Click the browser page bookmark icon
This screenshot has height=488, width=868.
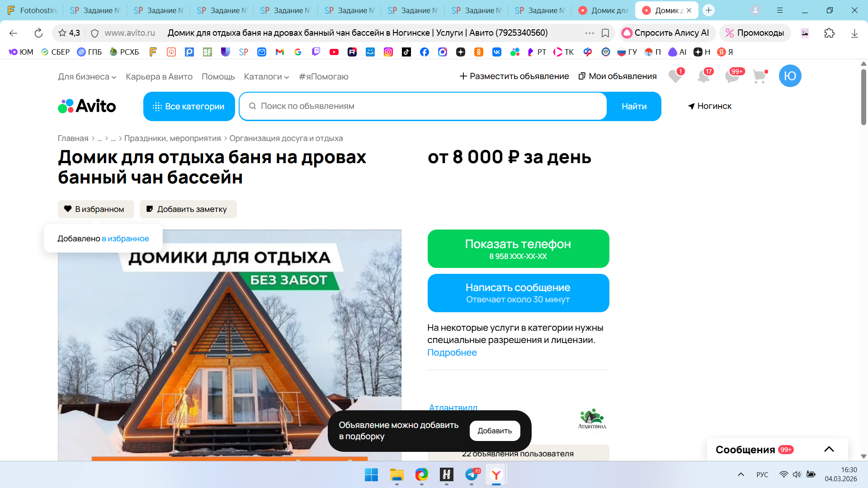coord(605,33)
